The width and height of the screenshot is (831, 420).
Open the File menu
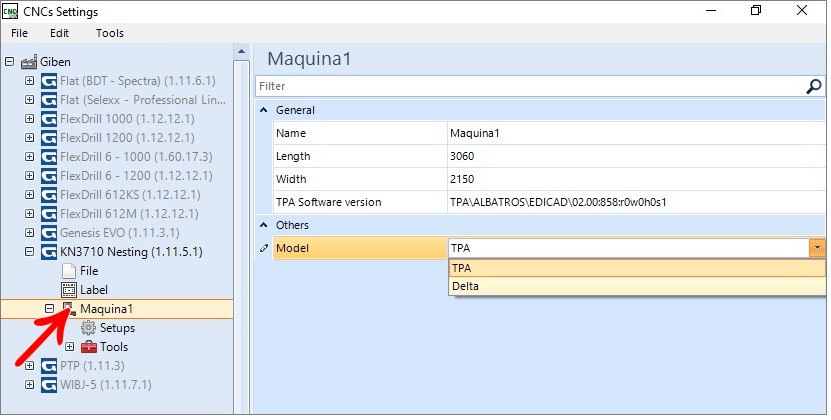[x=19, y=33]
